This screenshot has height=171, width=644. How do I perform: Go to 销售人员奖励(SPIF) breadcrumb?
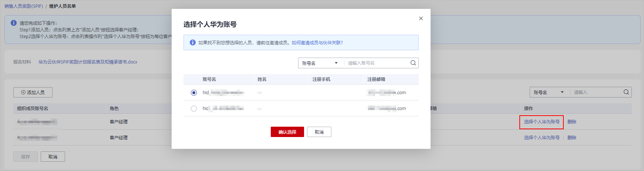24,6
